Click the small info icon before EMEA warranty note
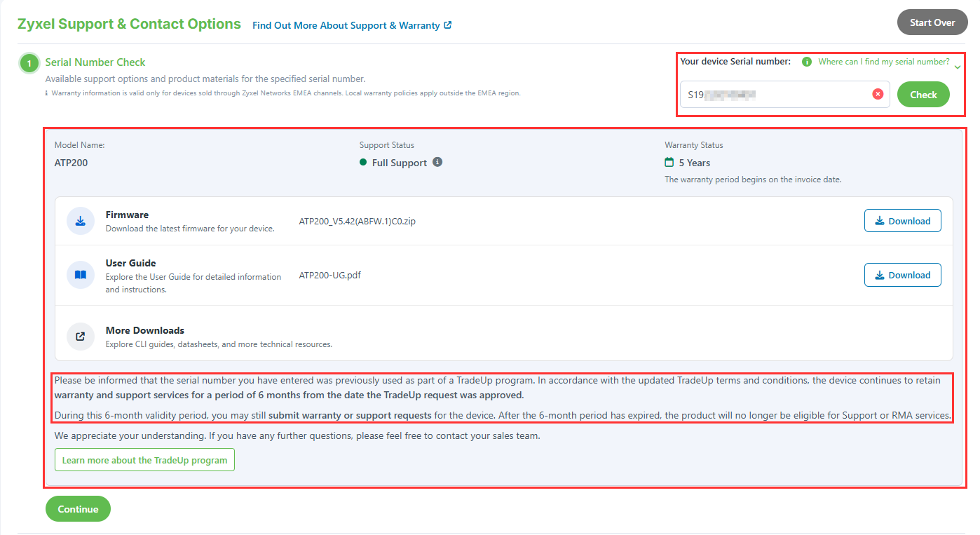 tap(47, 93)
